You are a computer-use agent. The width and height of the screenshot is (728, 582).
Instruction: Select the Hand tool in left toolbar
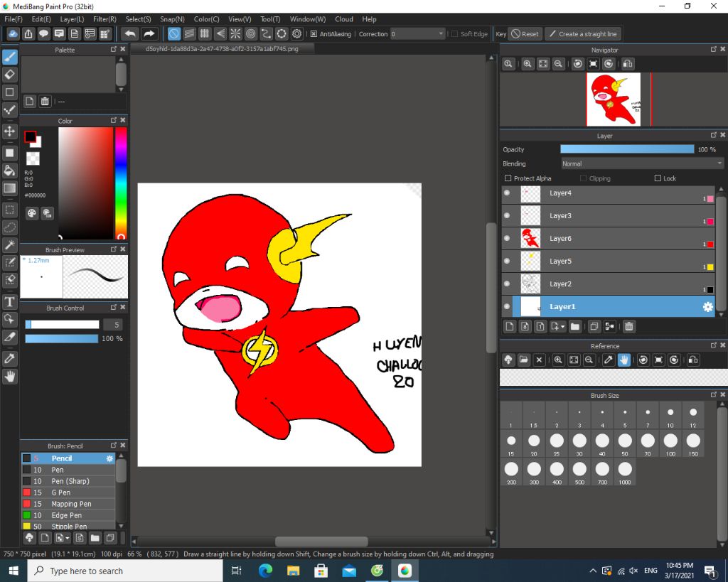pyautogui.click(x=10, y=377)
